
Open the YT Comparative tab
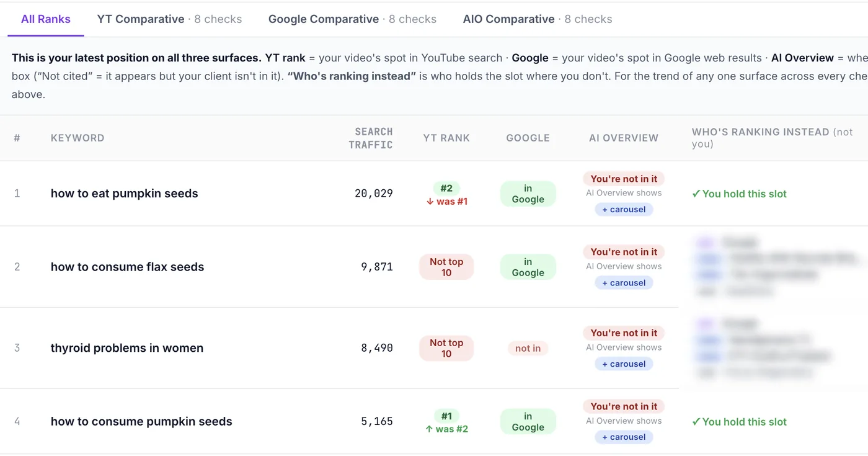[x=169, y=19]
